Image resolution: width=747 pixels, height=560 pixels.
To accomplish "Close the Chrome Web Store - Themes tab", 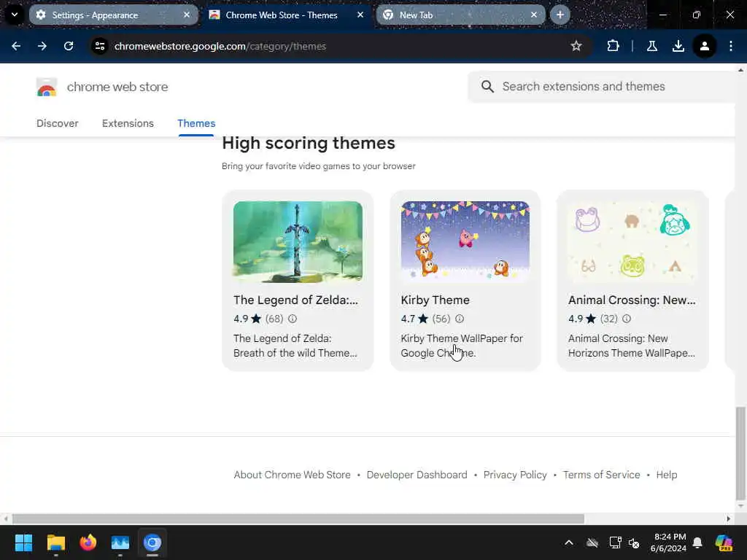I will click(360, 15).
